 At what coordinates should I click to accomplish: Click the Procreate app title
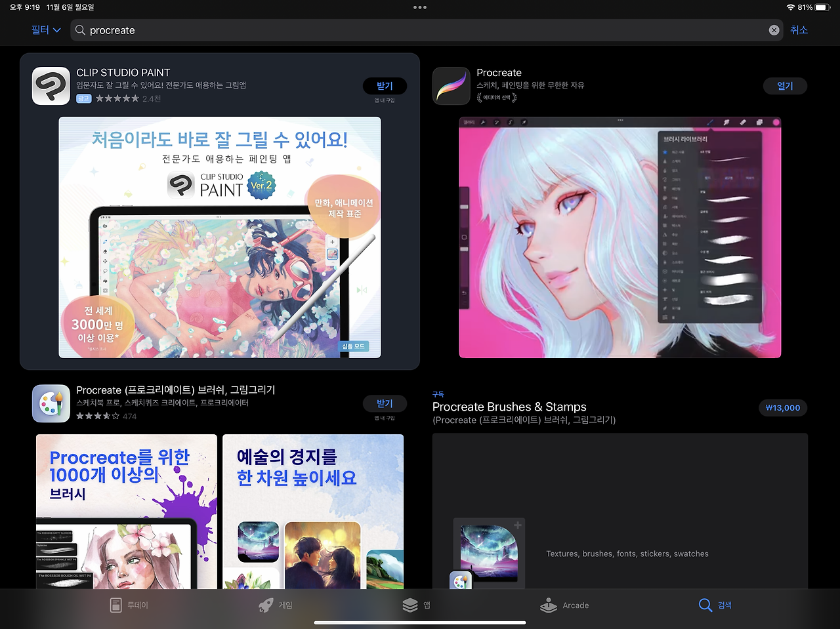point(499,73)
